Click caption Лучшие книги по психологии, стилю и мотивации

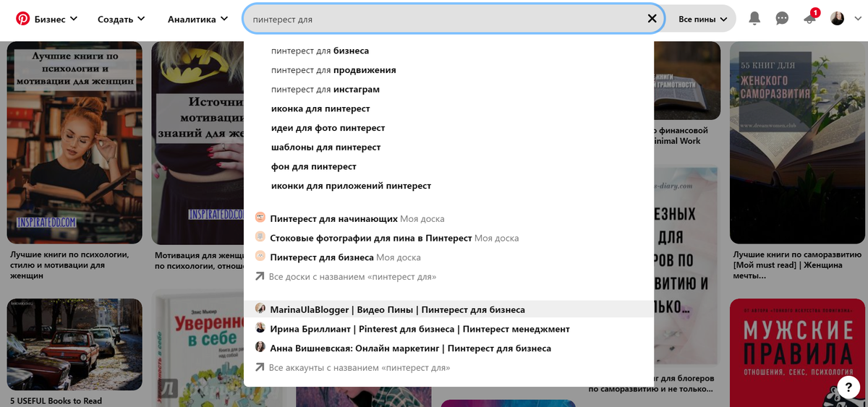[x=69, y=265]
